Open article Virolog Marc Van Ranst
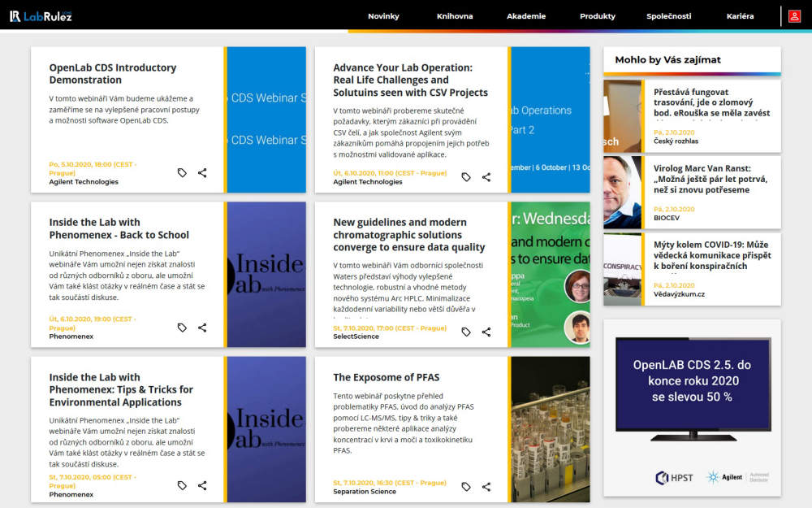The width and height of the screenshot is (812, 508). (x=710, y=179)
